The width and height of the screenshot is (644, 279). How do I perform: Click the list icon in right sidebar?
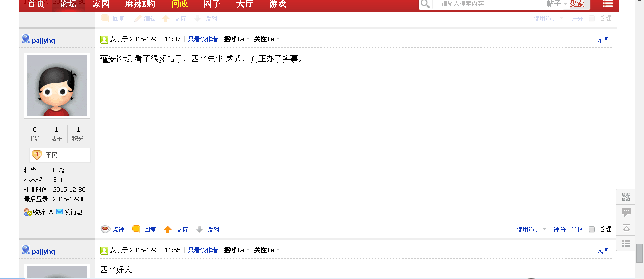click(626, 243)
